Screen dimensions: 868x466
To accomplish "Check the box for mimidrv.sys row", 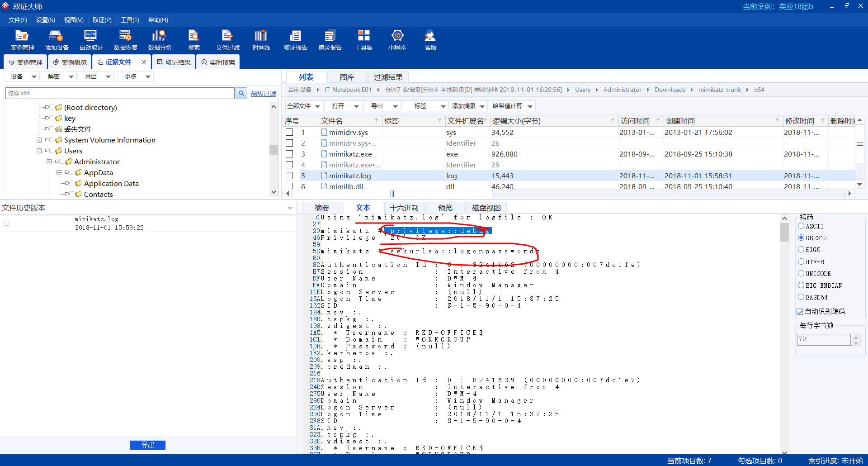I will click(x=289, y=132).
